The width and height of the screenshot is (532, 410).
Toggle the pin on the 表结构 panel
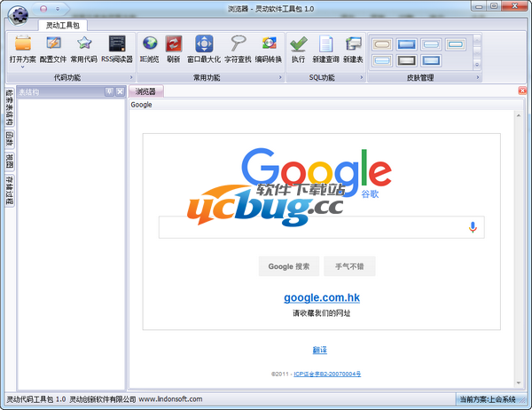click(x=108, y=91)
